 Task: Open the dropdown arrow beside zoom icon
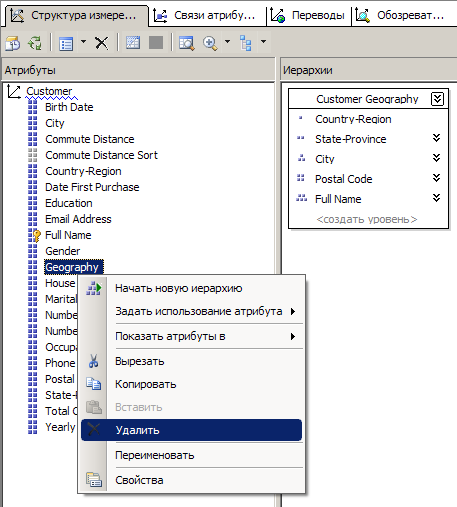[227, 42]
